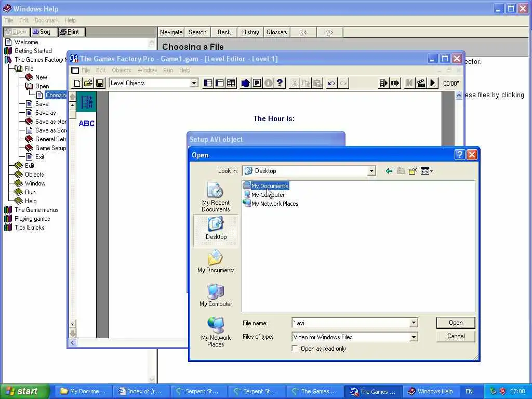This screenshot has width=532, height=399.
Task: Select My Documents in the places bar
Action: pyautogui.click(x=216, y=261)
